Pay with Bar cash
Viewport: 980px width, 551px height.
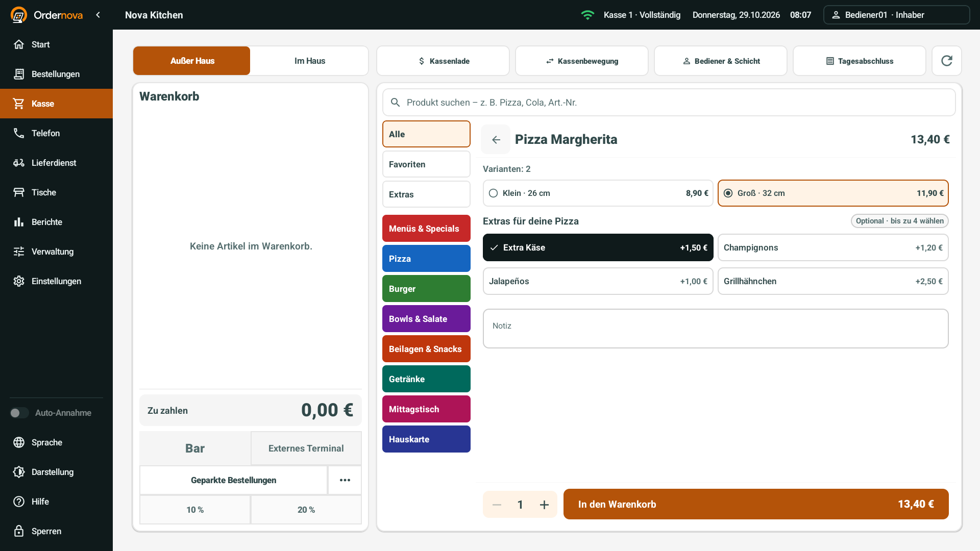[195, 448]
